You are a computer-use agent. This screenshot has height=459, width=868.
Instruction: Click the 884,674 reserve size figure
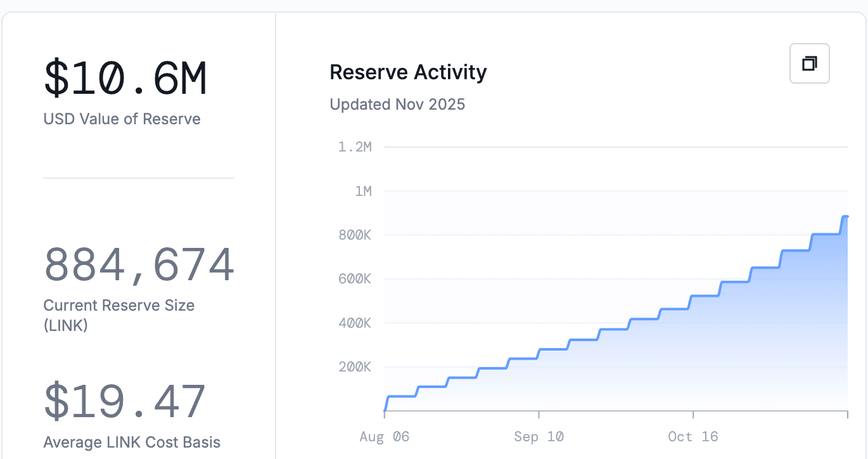click(x=139, y=265)
